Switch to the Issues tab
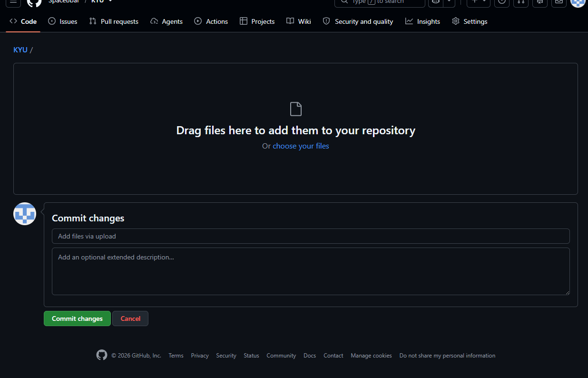The image size is (588, 378). point(63,21)
